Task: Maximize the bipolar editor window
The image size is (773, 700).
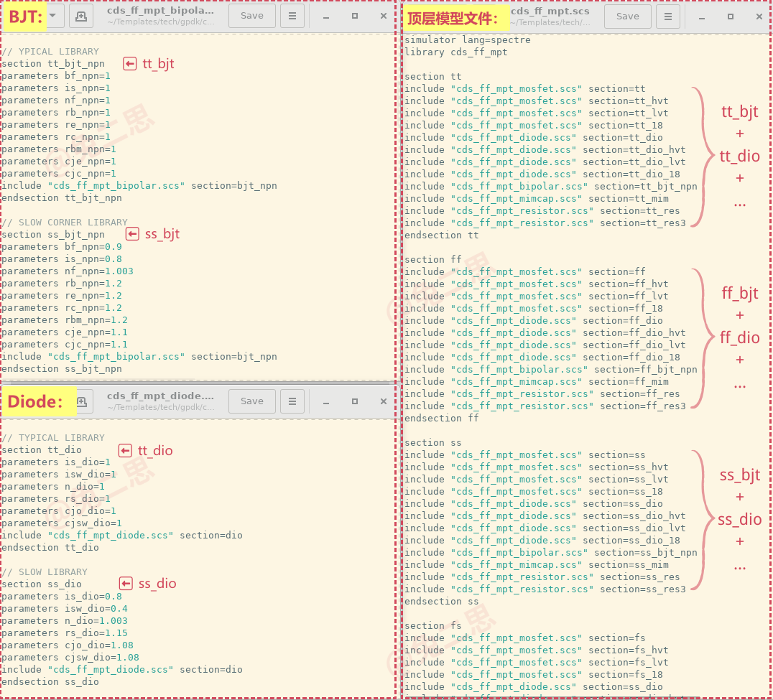Action: pos(354,17)
